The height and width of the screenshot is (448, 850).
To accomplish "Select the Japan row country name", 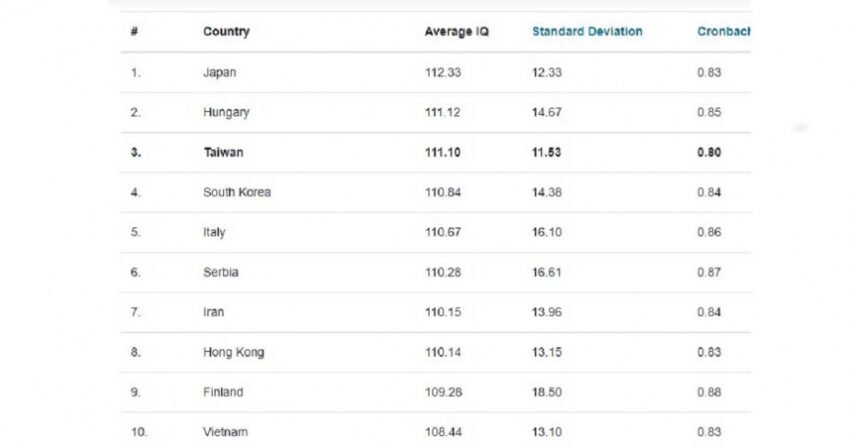I will click(220, 72).
